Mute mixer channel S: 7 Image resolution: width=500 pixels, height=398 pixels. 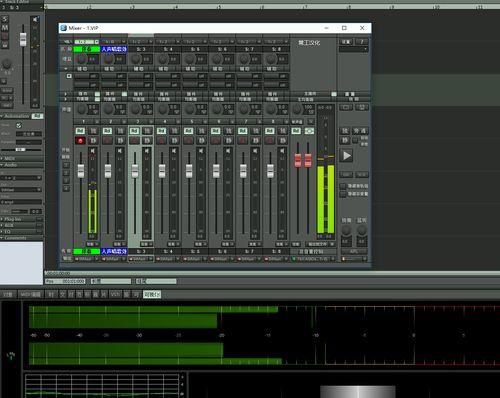click(x=256, y=140)
